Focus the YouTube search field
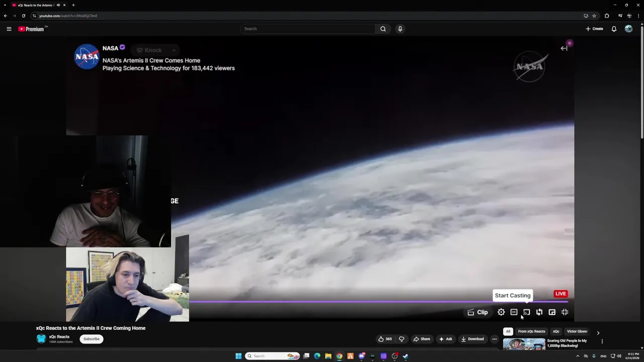The height and width of the screenshot is (362, 644). 308,29
